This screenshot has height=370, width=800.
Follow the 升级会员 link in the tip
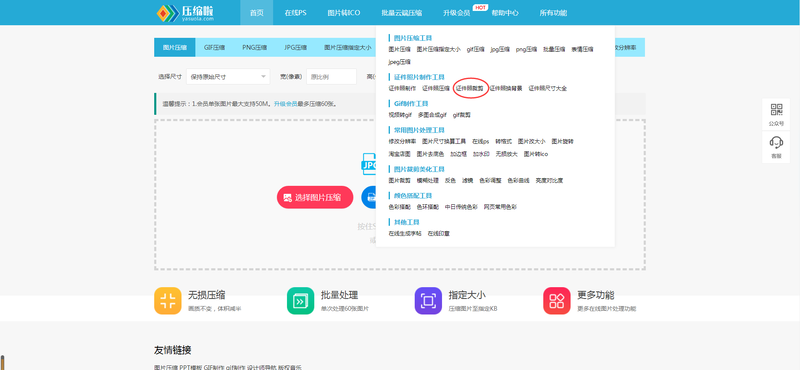pyautogui.click(x=285, y=104)
